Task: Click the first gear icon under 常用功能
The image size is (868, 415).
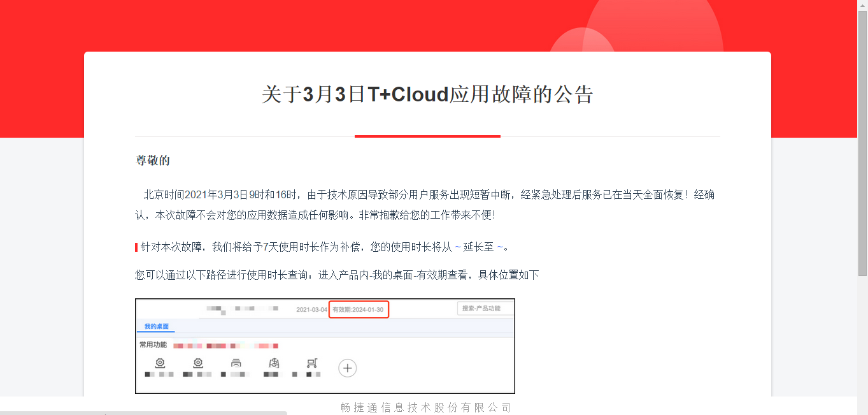Action: click(x=160, y=363)
